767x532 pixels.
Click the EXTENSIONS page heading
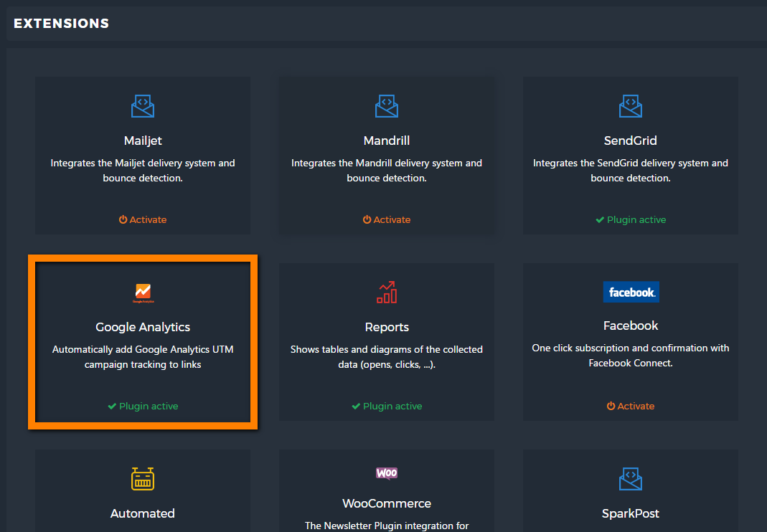pyautogui.click(x=61, y=24)
